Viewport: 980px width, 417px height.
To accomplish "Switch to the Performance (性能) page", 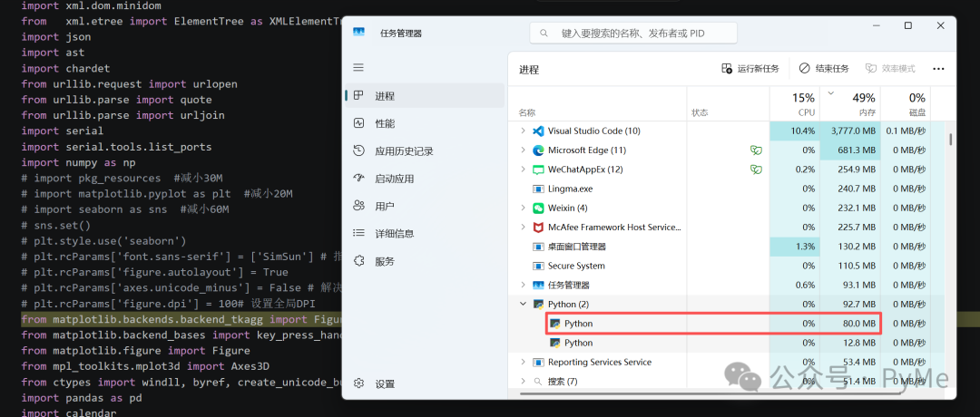I will point(425,123).
